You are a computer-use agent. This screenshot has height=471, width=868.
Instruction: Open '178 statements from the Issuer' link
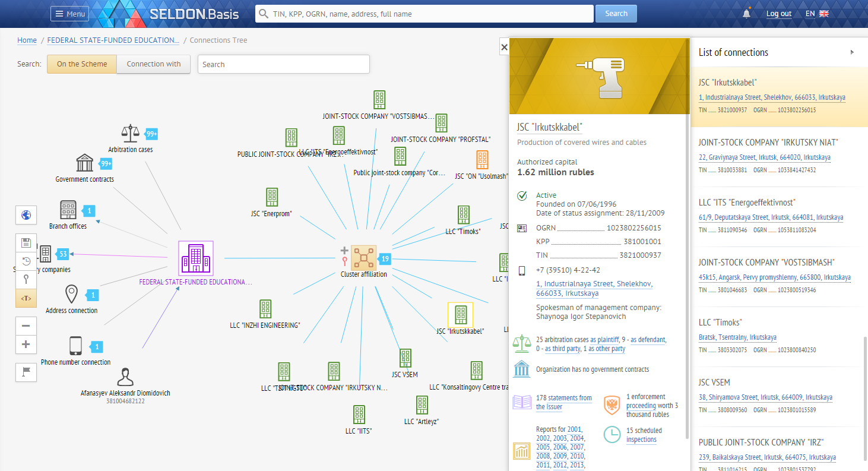tap(564, 402)
